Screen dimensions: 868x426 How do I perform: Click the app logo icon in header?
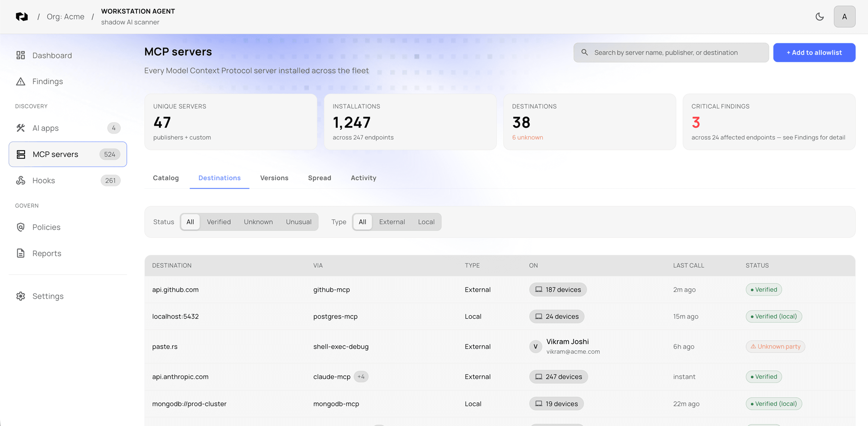click(22, 17)
